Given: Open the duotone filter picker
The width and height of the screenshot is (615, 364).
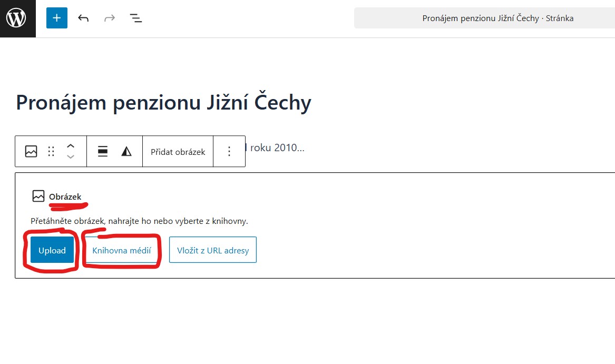Looking at the screenshot, I should (x=126, y=152).
